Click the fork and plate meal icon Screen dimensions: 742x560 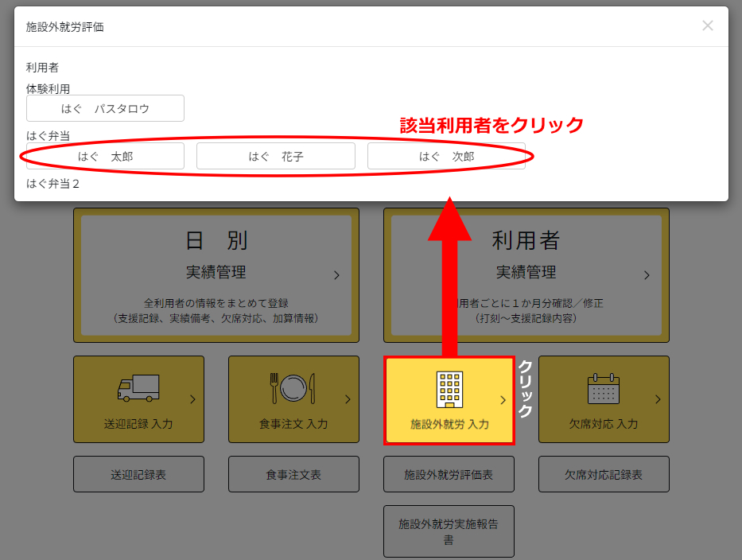293,388
